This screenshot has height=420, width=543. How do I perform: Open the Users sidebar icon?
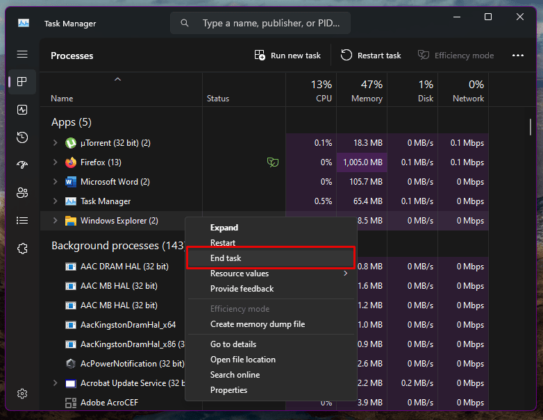(x=22, y=193)
